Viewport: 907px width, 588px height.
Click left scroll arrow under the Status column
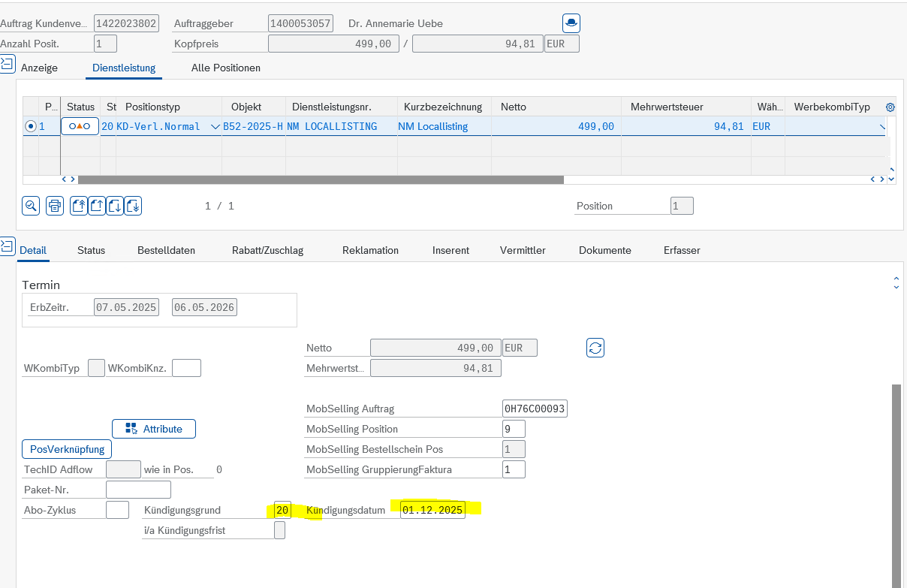click(x=64, y=179)
